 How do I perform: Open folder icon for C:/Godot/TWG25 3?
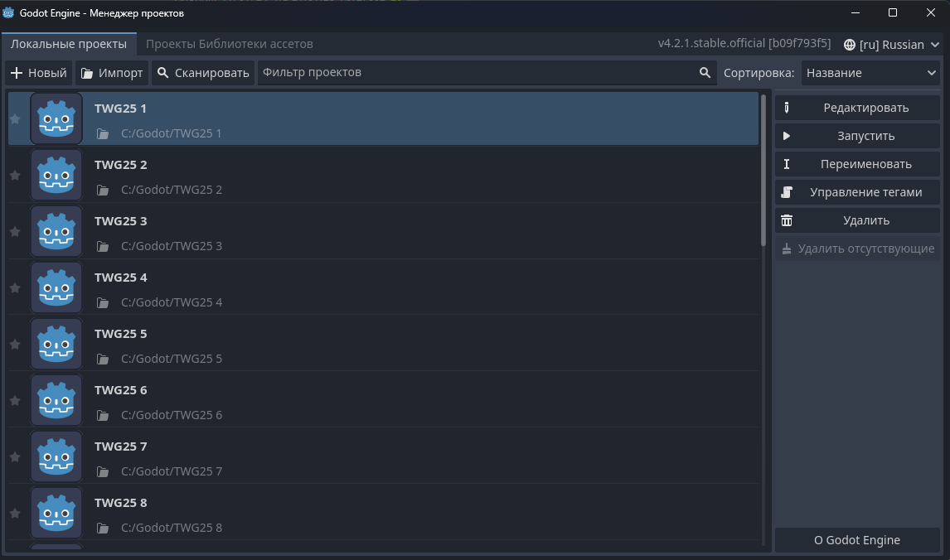103,246
